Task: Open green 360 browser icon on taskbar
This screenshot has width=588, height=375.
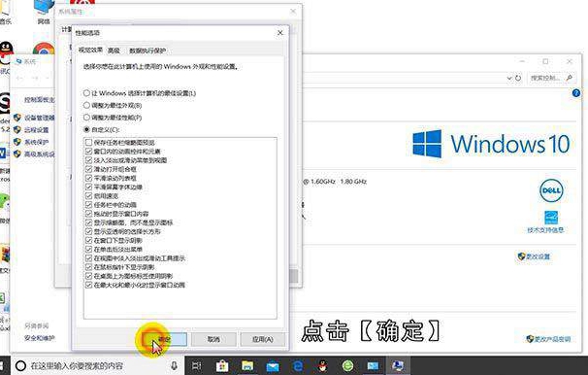Action: 348,365
